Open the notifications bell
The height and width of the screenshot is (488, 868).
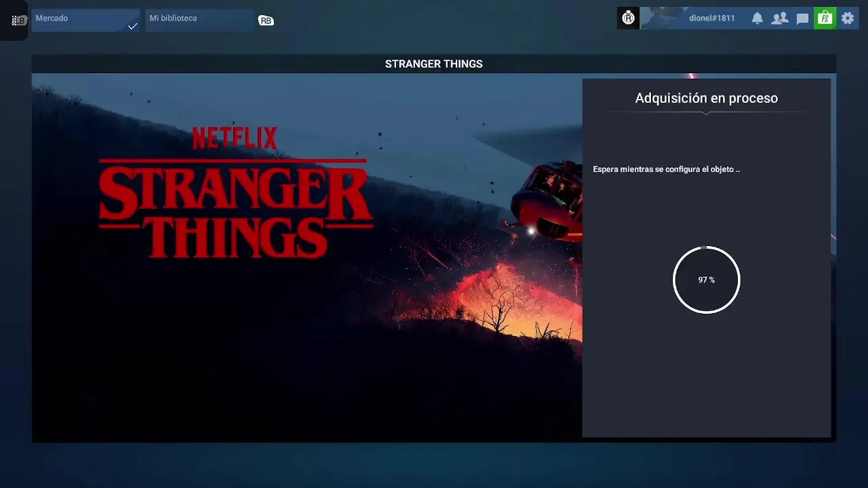[x=757, y=18]
